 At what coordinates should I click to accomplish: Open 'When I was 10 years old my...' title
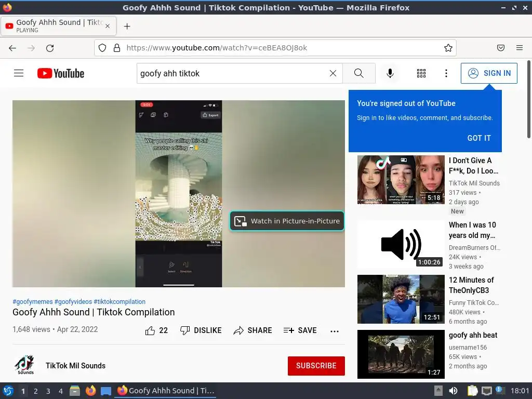coord(472,230)
